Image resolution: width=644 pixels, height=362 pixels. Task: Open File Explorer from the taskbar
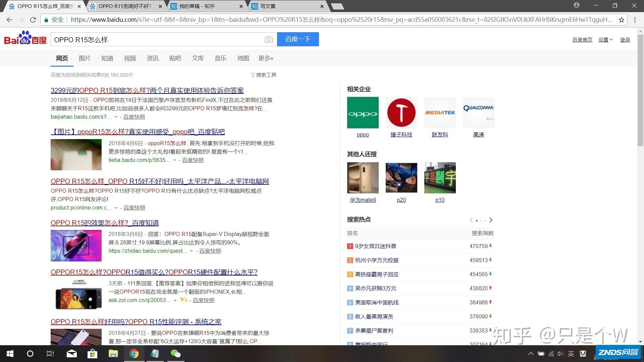[113, 354]
